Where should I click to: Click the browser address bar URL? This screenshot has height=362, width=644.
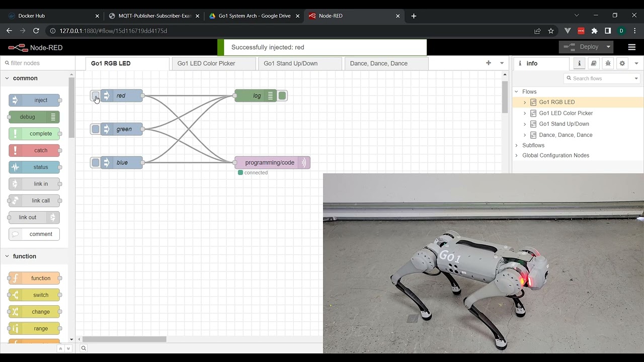click(113, 31)
